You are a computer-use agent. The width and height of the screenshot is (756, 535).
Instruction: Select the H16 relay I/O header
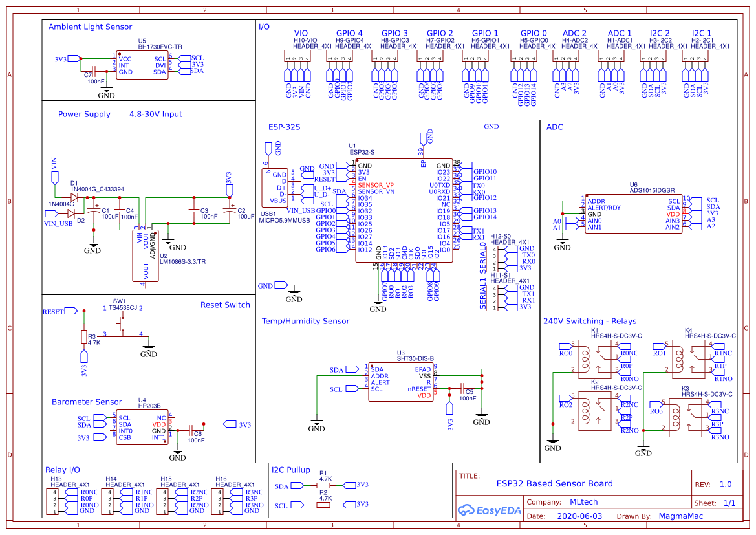pyautogui.click(x=217, y=502)
